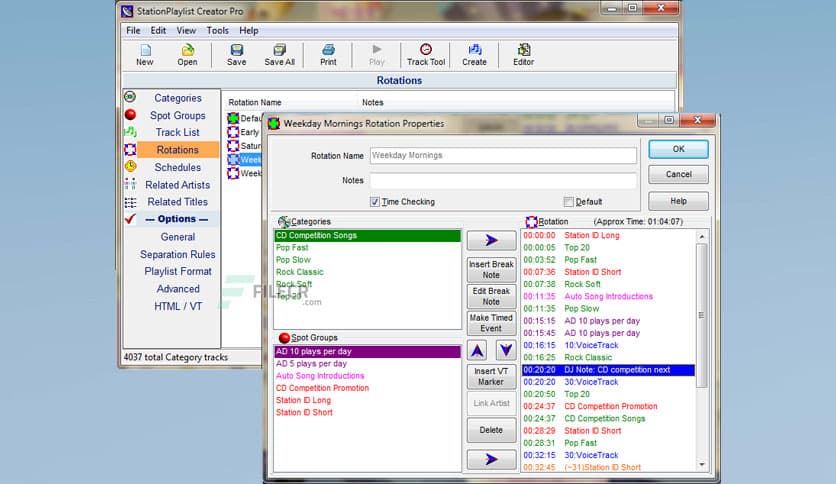Toggle the Time Checking checkbox

pyautogui.click(x=375, y=201)
